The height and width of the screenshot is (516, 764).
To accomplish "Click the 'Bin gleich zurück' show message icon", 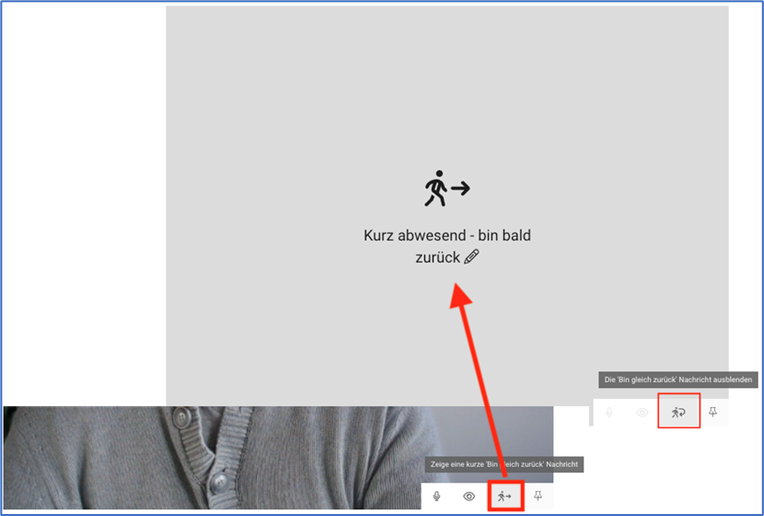I will tap(506, 496).
